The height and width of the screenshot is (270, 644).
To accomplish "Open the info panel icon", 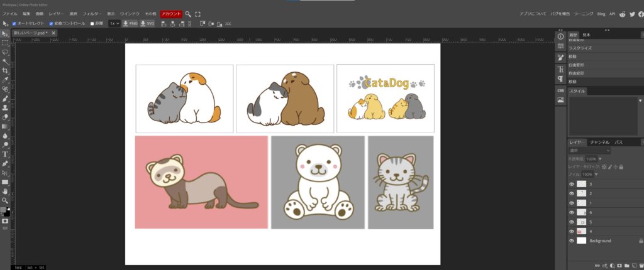I will point(560,36).
